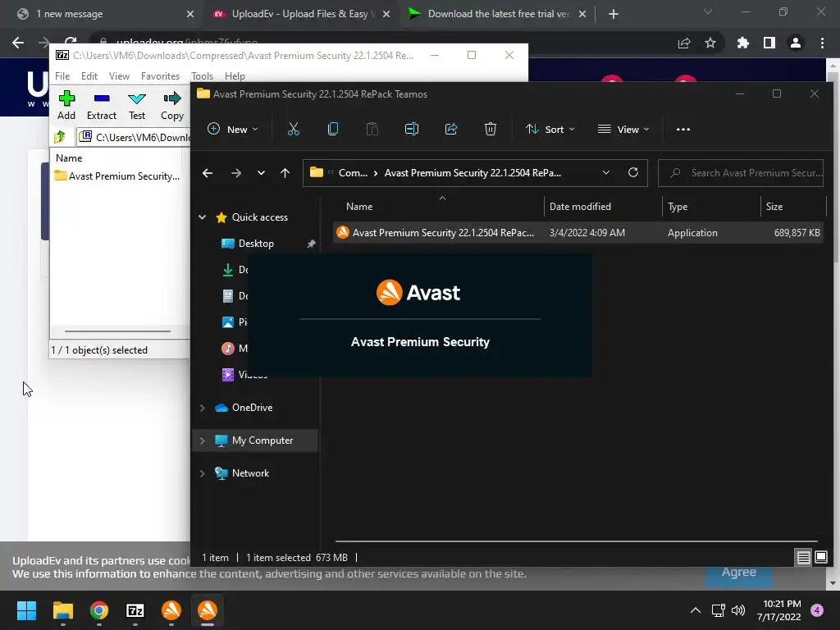
Task: Open Chrome profile avatar icon
Action: (x=796, y=43)
